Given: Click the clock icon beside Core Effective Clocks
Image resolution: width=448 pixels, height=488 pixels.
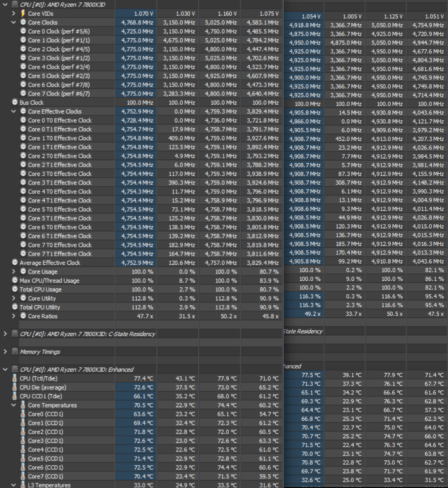Looking at the screenshot, I should click(23, 111).
